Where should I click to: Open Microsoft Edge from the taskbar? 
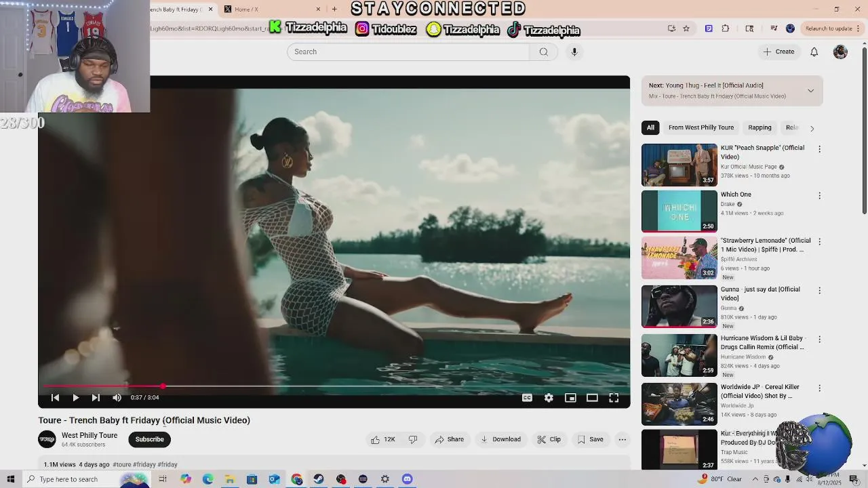[x=208, y=479]
